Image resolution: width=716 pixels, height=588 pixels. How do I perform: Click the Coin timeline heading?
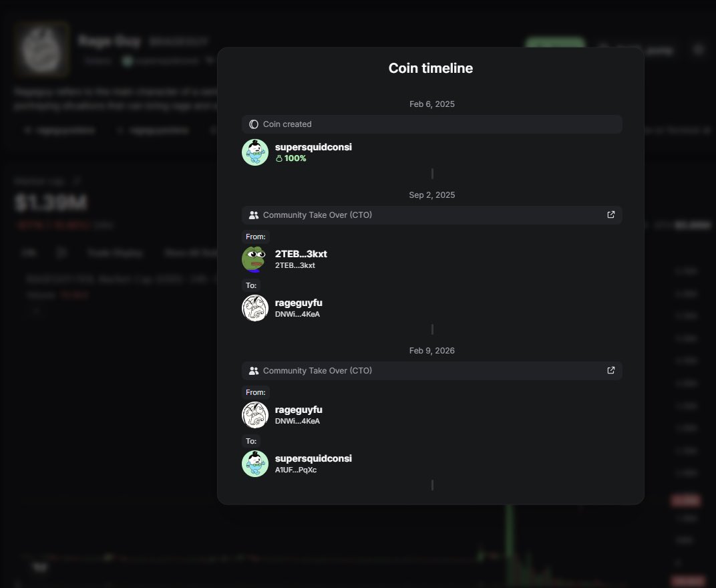pyautogui.click(x=431, y=68)
